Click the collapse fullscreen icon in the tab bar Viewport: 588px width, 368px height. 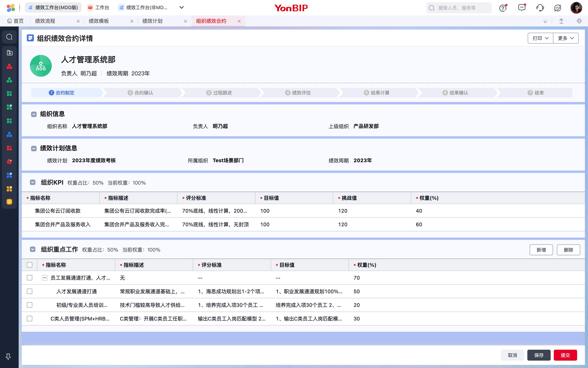click(x=579, y=21)
